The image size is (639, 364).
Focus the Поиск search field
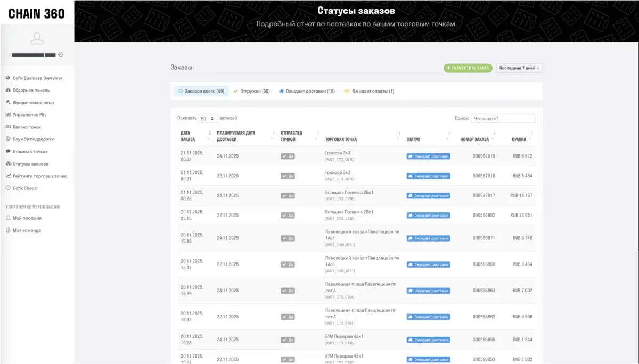pyautogui.click(x=503, y=119)
